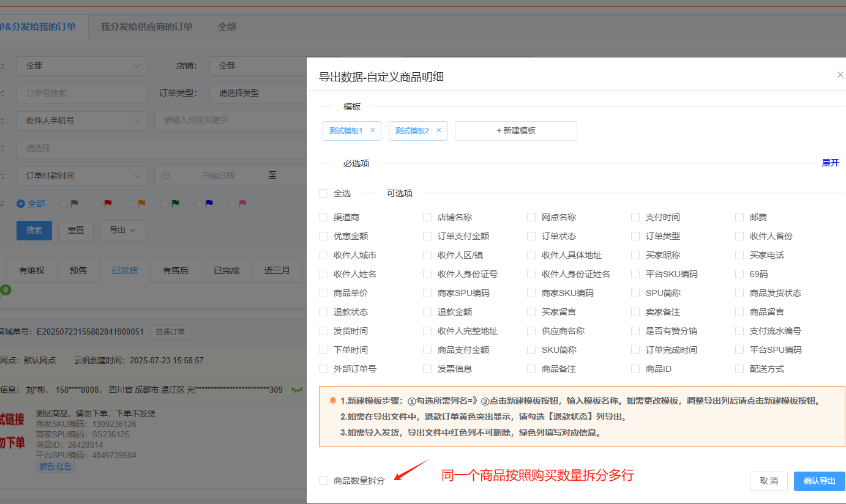The image size is (846, 504).
Task: Expand the 必选项 section with 展开
Action: [830, 163]
